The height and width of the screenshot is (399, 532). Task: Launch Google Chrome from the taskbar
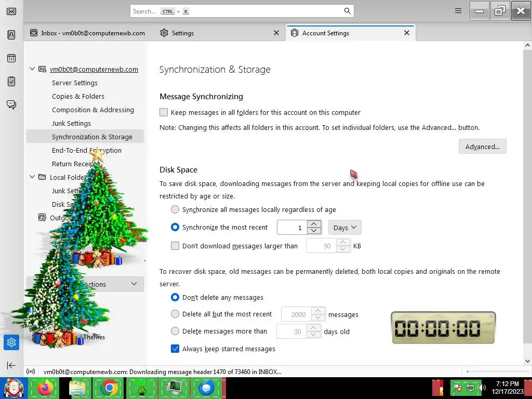click(x=109, y=388)
